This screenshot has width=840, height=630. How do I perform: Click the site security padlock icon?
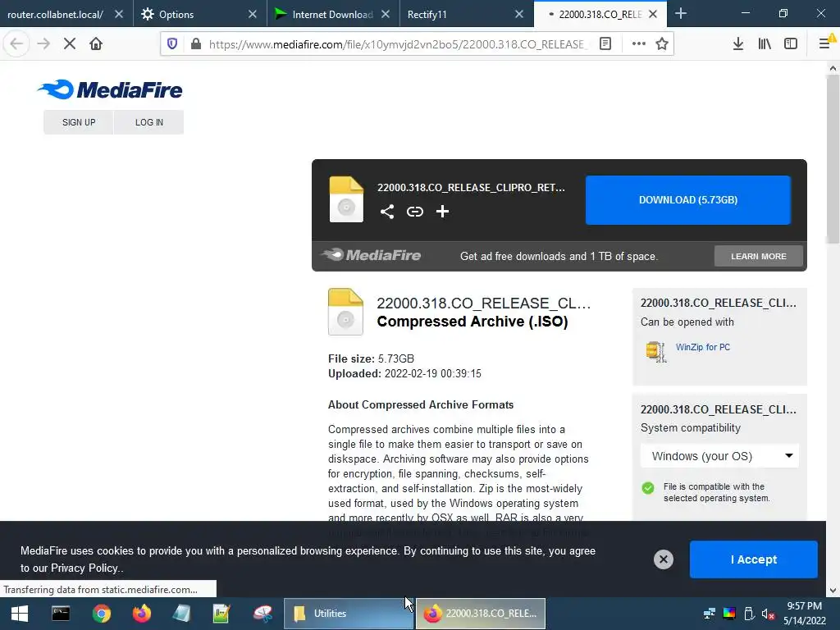click(196, 43)
